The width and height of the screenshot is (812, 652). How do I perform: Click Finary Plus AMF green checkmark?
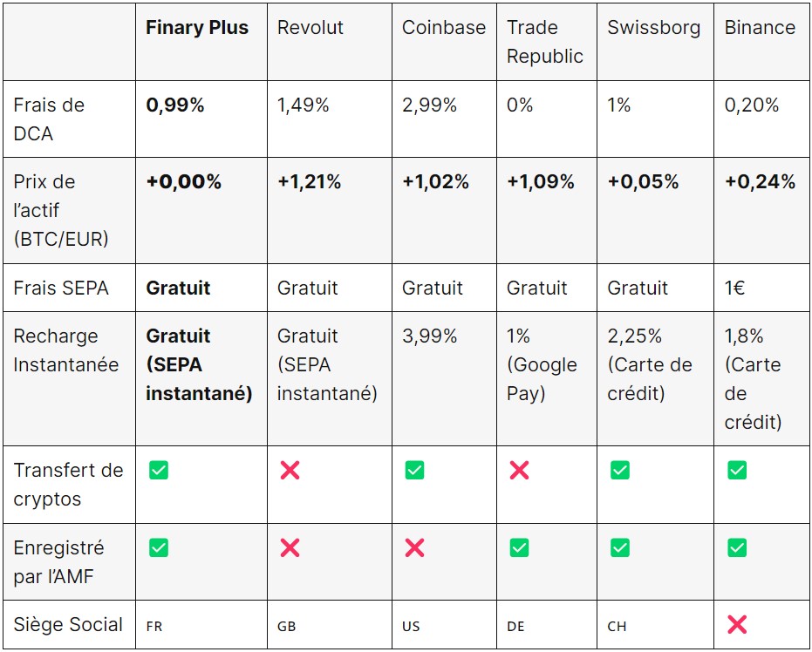click(x=159, y=548)
